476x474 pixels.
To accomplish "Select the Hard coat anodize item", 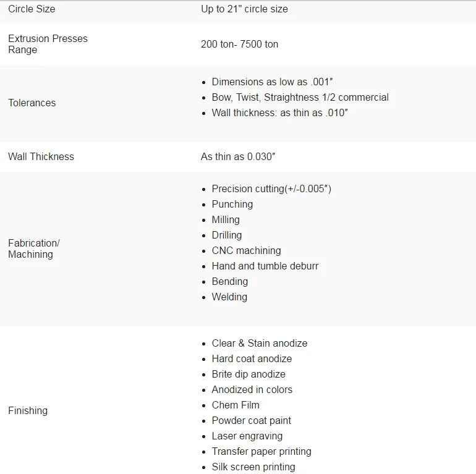I will coord(252,358).
